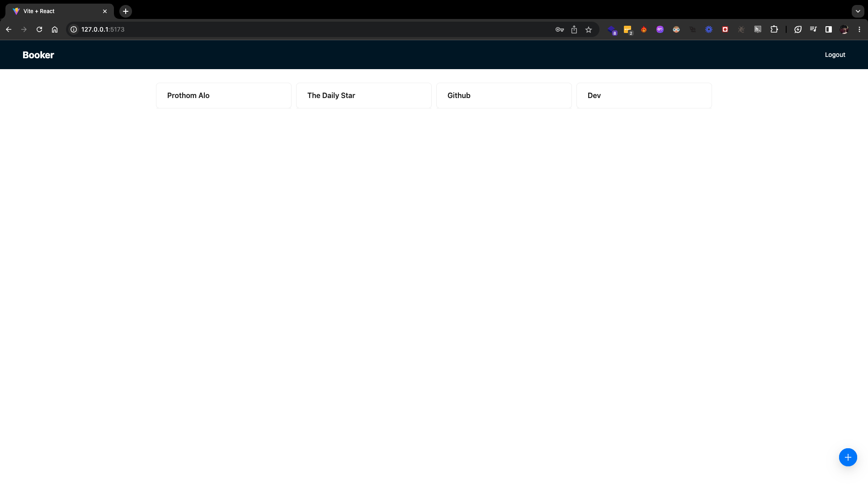Screen dimensions: 868x488
Task: Open the saved passwords key icon
Action: pyautogui.click(x=559, y=30)
